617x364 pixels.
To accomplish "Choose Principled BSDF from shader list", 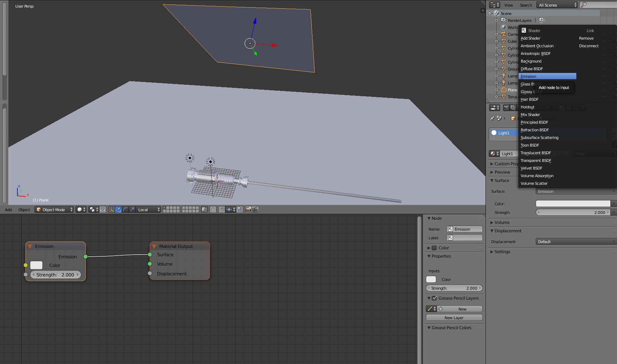I will pyautogui.click(x=547, y=122).
